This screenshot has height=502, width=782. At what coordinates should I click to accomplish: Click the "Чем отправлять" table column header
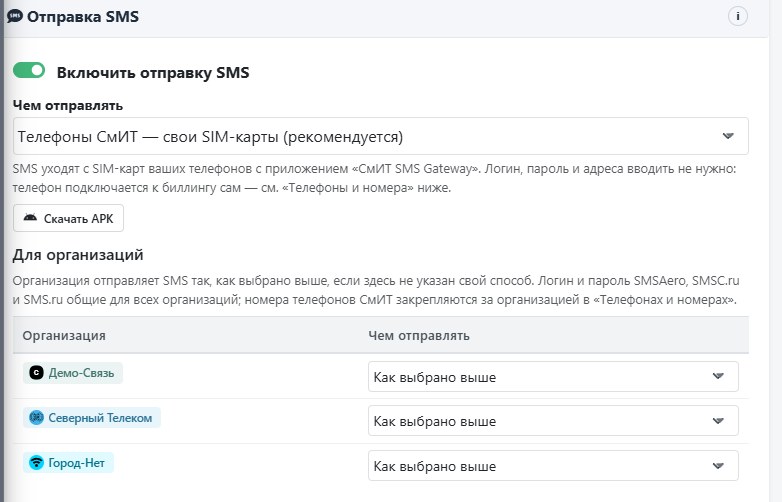(419, 335)
